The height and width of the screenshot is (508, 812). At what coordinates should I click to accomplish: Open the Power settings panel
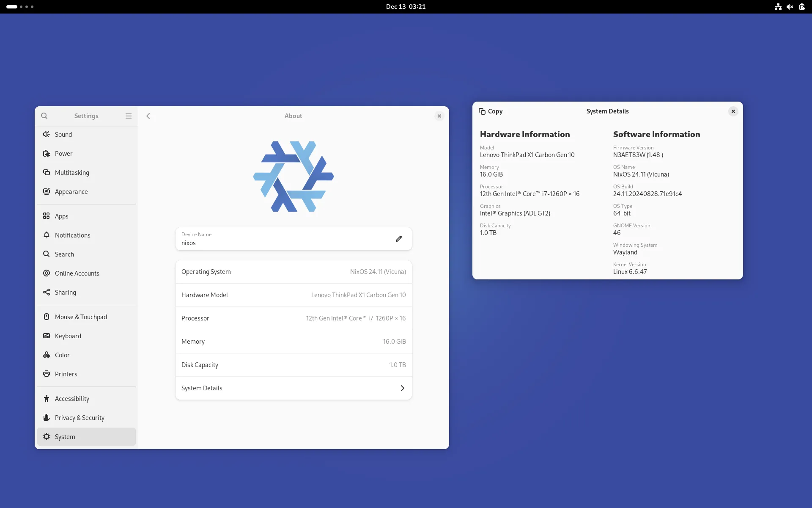tap(86, 153)
